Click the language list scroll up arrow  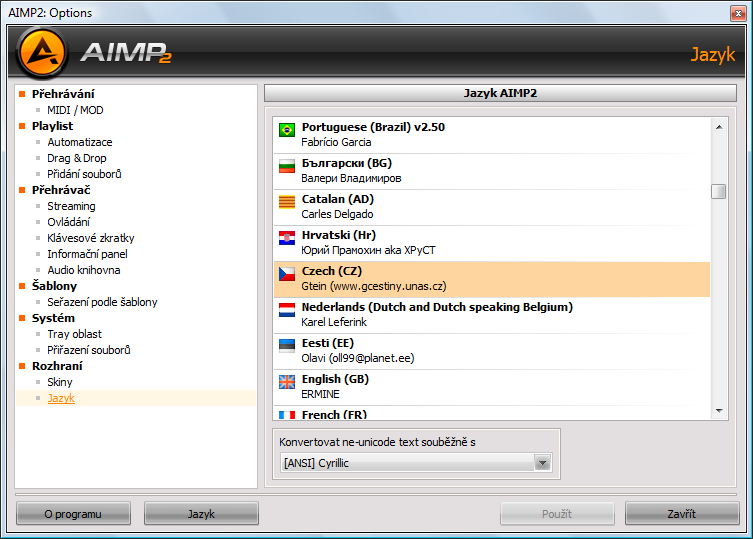[x=719, y=127]
